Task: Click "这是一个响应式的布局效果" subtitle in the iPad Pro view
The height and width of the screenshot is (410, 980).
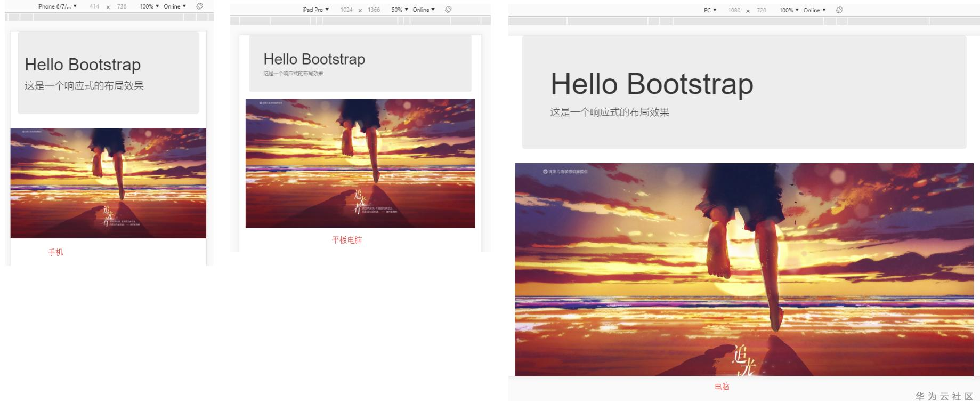Action: 293,74
